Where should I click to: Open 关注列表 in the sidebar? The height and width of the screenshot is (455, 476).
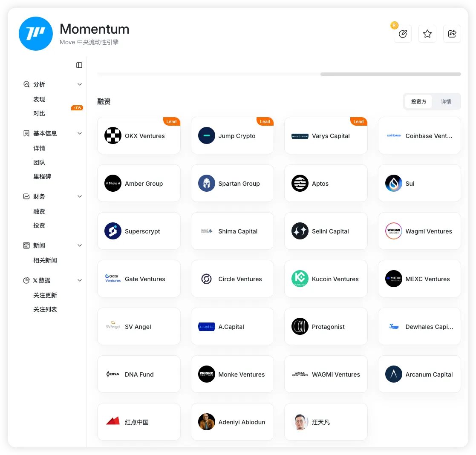45,309
